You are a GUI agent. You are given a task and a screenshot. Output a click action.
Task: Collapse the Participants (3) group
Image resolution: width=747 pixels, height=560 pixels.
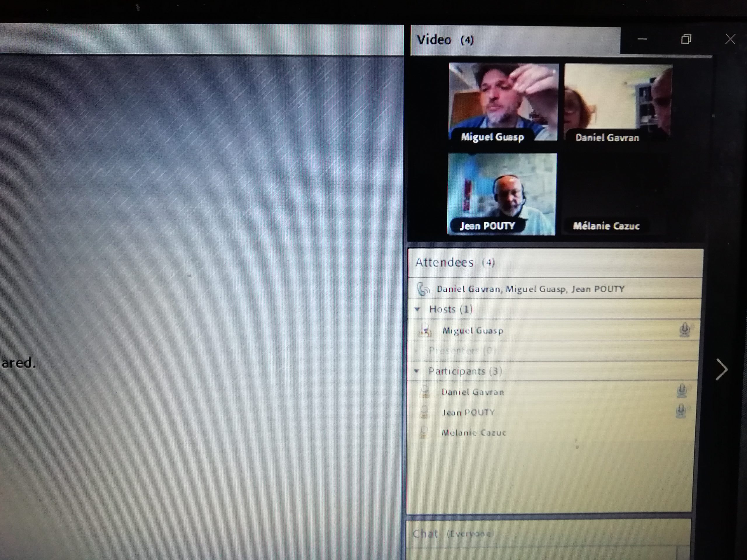(x=417, y=371)
